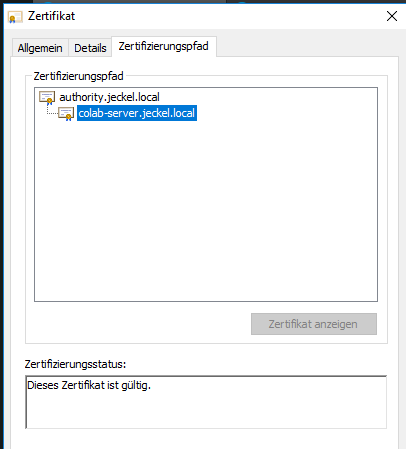
Task: Click the blank area beside the Zertifikat anzeigen button
Action: coord(138,324)
